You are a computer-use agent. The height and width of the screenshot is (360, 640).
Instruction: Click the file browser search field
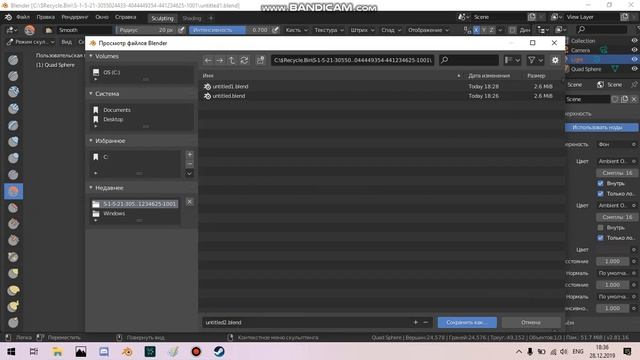[469, 60]
